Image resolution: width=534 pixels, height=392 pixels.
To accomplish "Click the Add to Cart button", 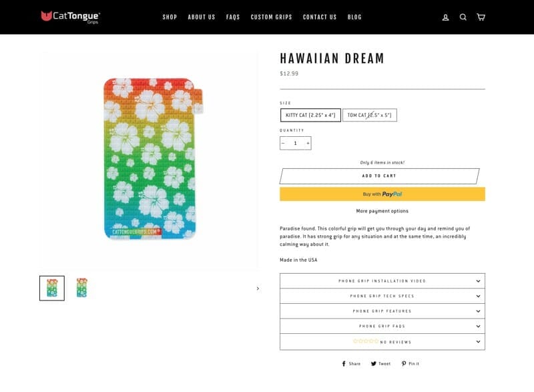I will click(x=379, y=176).
